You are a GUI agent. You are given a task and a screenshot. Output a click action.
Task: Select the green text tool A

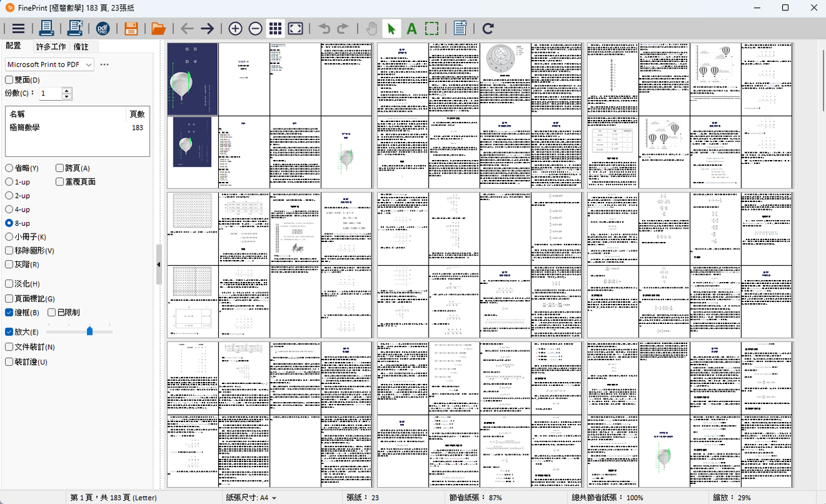coord(412,28)
